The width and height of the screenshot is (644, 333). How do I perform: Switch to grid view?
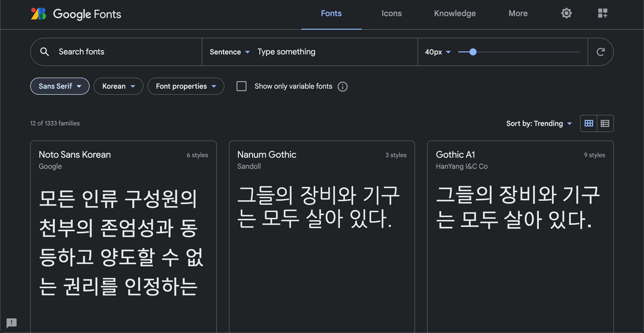(x=589, y=123)
